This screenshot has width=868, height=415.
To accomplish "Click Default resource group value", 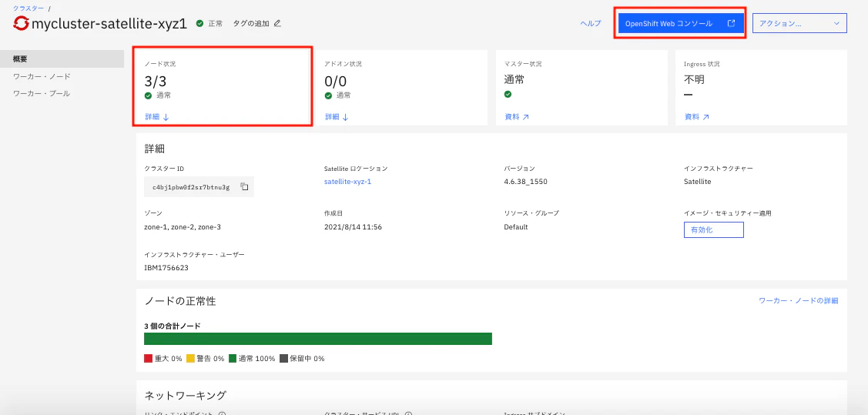I will (x=516, y=227).
